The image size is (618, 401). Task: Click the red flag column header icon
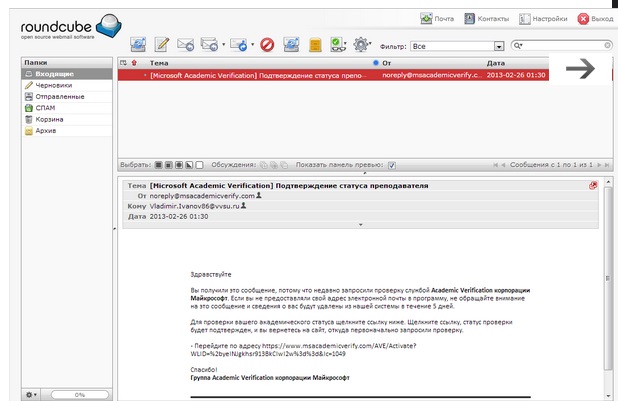point(134,63)
